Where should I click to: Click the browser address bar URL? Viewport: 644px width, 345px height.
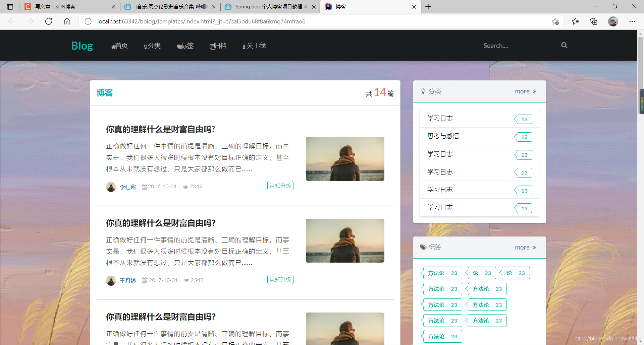click(x=201, y=21)
